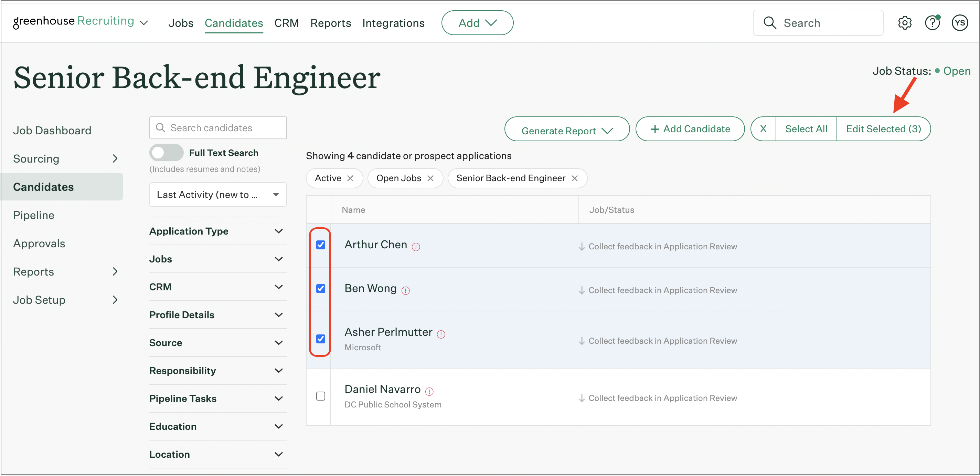Image resolution: width=980 pixels, height=476 pixels.
Task: Uncheck Arthur Chen's checkbox
Action: pyautogui.click(x=321, y=245)
